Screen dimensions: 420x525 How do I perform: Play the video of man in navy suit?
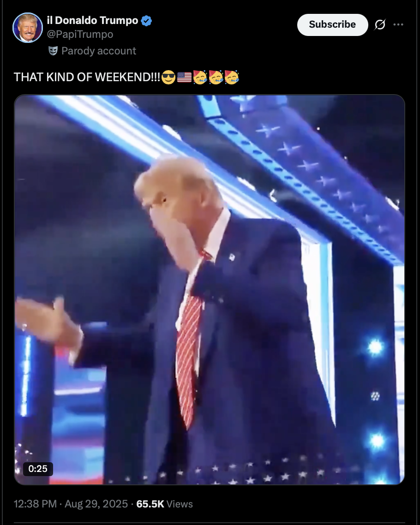(x=210, y=290)
